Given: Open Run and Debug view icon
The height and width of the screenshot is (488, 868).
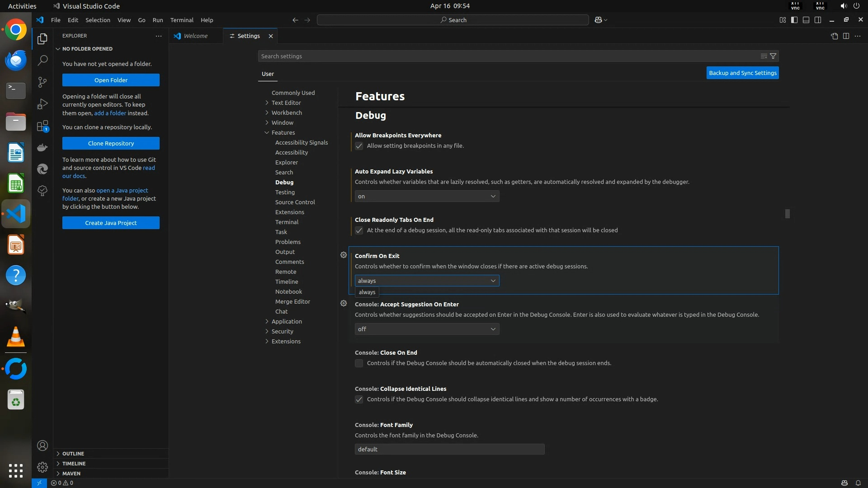Looking at the screenshot, I should [42, 104].
